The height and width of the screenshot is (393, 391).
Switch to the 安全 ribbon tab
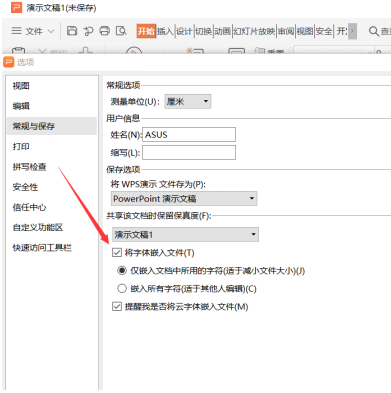[x=324, y=31]
